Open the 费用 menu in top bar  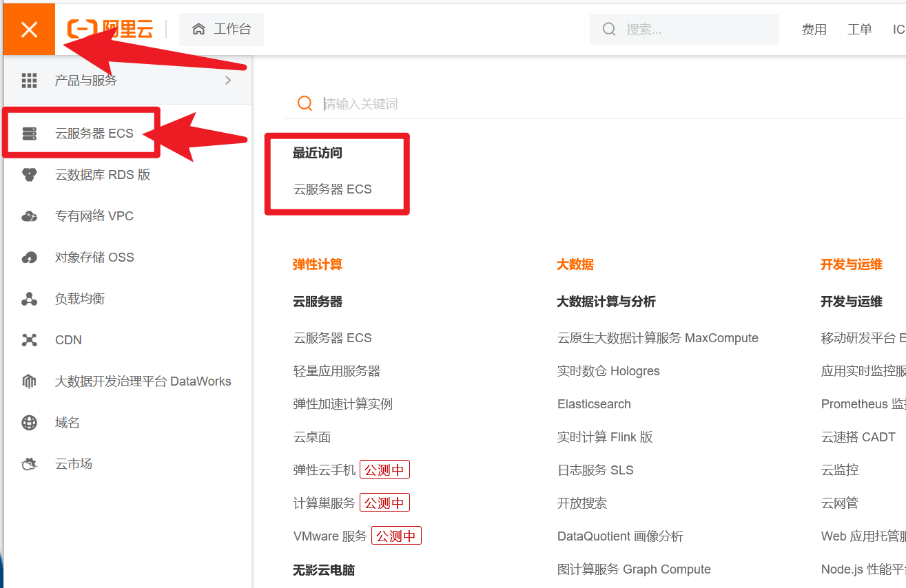(x=814, y=30)
